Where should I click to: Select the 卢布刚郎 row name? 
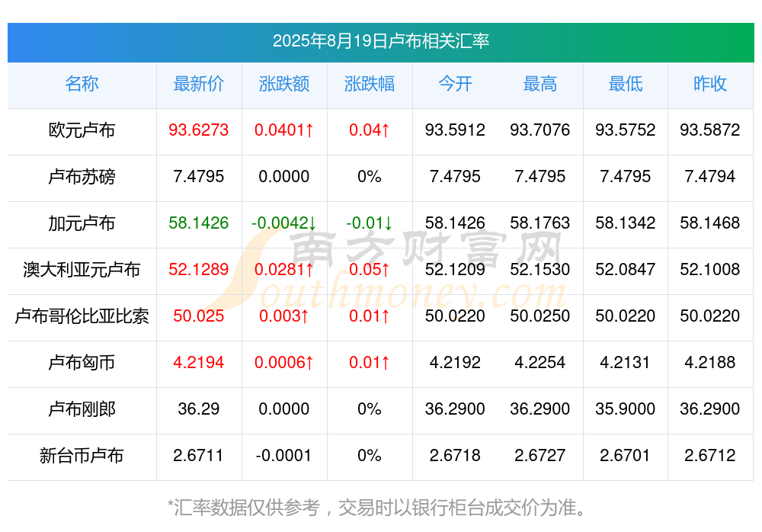[82, 409]
